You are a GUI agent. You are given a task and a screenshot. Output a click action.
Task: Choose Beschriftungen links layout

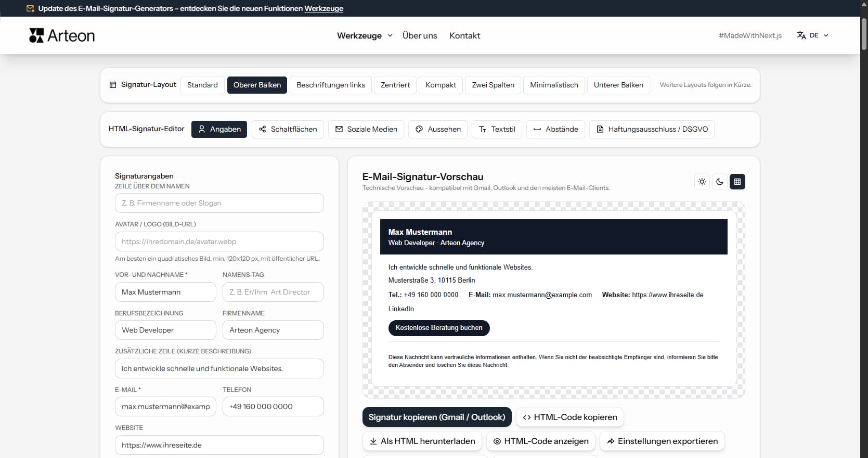point(331,85)
